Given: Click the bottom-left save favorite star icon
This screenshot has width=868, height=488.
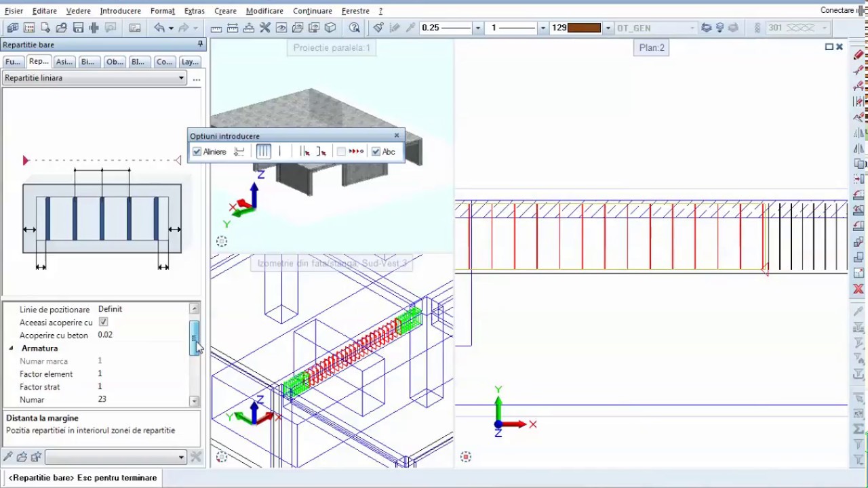Looking at the screenshot, I should (x=36, y=457).
